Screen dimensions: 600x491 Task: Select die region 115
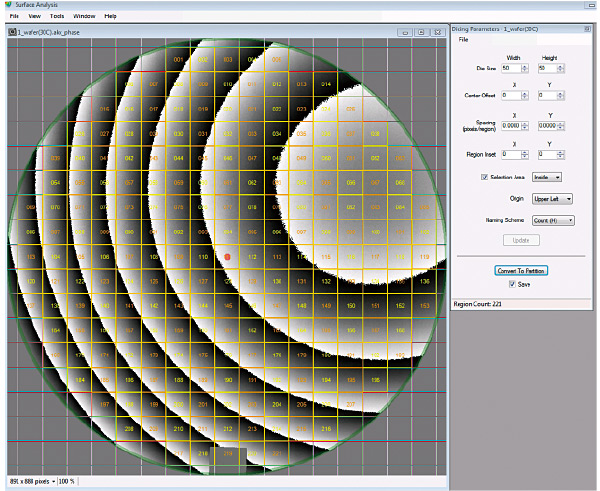tap(326, 257)
